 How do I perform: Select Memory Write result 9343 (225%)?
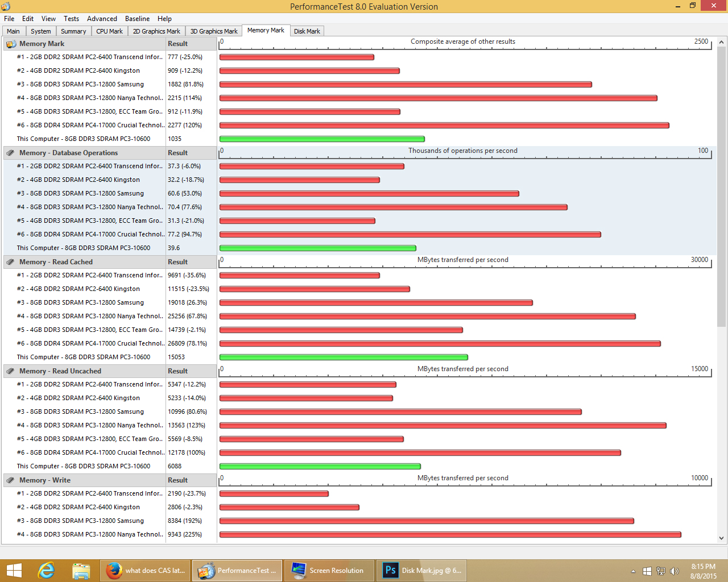[185, 534]
